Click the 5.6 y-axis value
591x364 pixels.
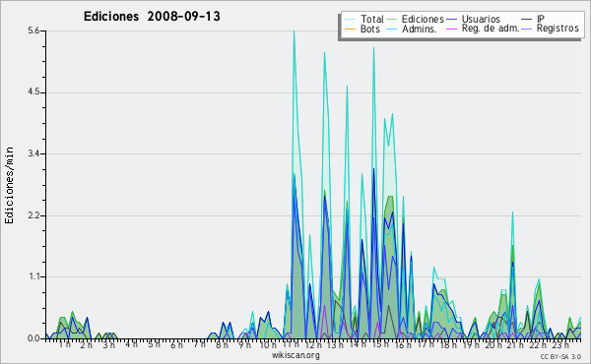(x=33, y=30)
